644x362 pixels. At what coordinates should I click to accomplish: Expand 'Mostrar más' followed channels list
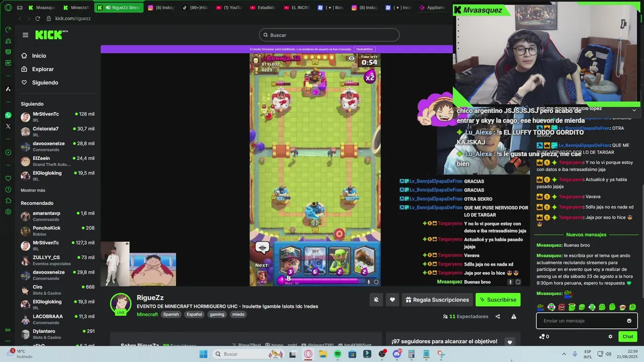33,190
